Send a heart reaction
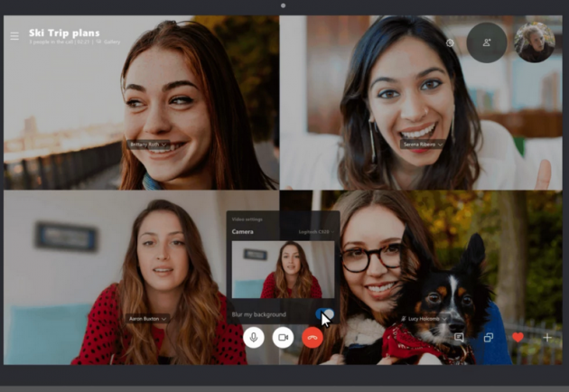Image resolution: width=569 pixels, height=392 pixels. 518,338
